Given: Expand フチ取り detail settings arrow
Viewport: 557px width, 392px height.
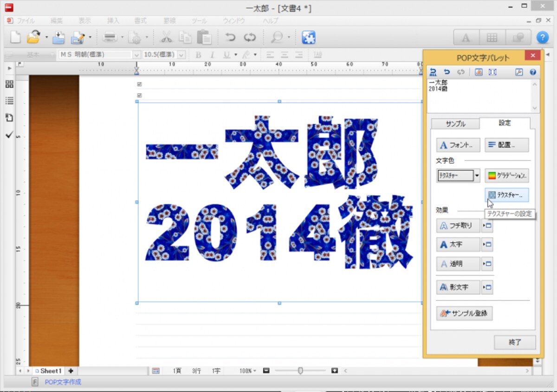Looking at the screenshot, I should [x=487, y=226].
